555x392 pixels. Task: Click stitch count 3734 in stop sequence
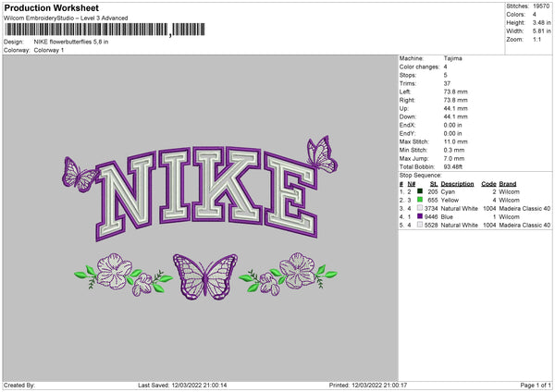click(431, 208)
